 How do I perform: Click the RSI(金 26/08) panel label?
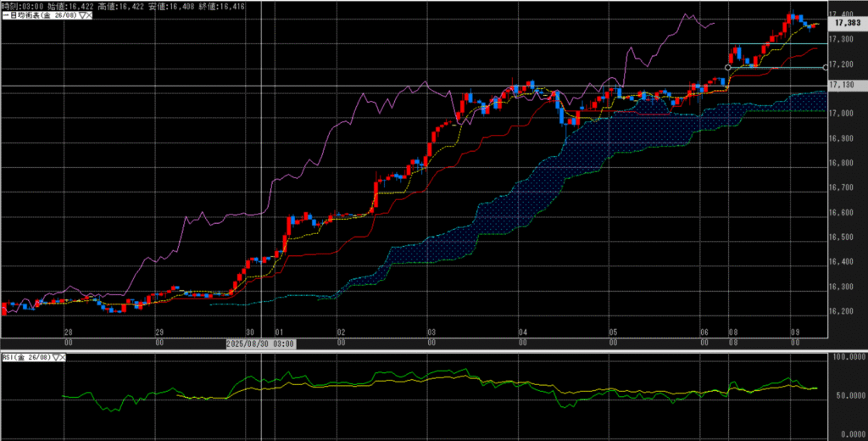(x=25, y=358)
